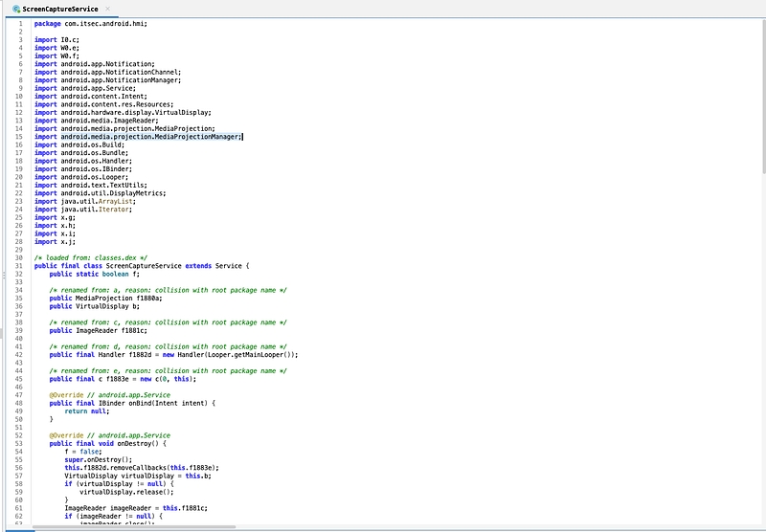The height and width of the screenshot is (532, 766).
Task: Click the class icon on ScreenCaptureService tab
Action: (14, 9)
